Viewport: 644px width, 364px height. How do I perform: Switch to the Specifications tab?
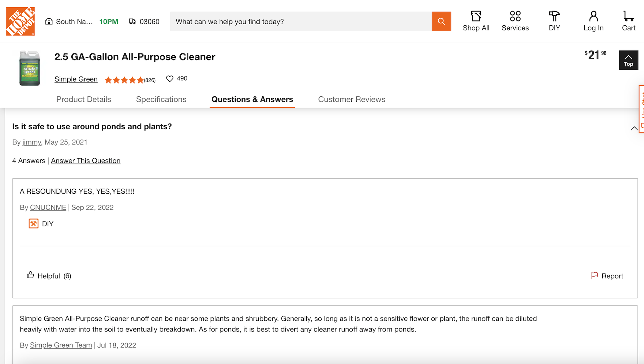click(x=161, y=99)
